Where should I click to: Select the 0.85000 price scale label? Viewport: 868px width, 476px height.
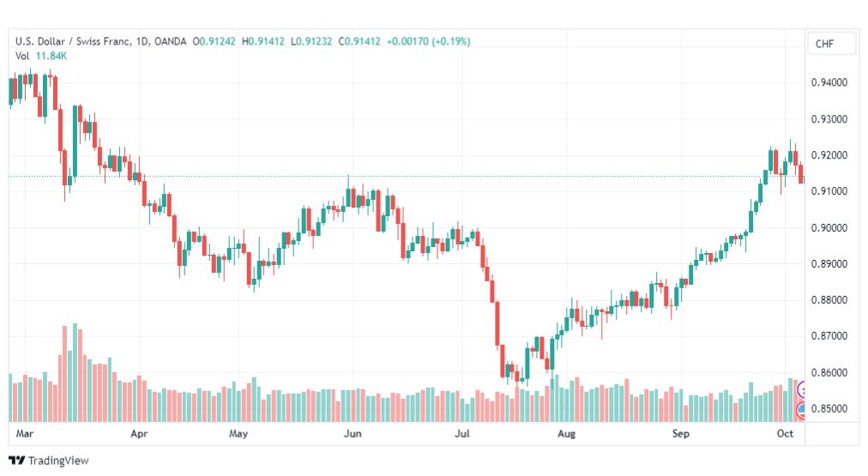829,408
